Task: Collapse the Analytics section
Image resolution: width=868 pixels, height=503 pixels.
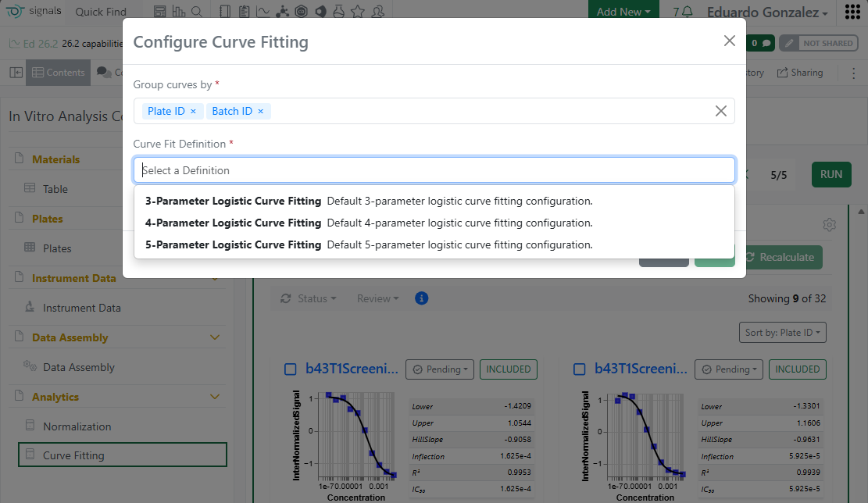Action: pos(215,397)
